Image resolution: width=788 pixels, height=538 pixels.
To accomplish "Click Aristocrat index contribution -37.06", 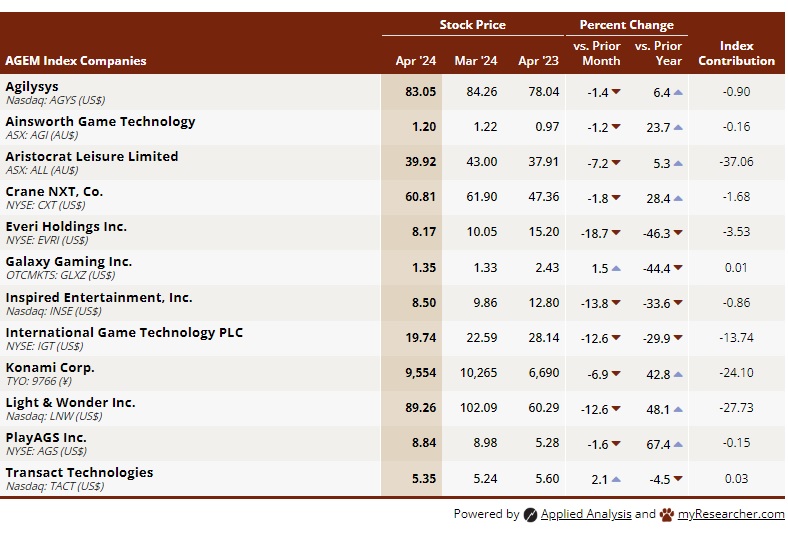I will (736, 162).
